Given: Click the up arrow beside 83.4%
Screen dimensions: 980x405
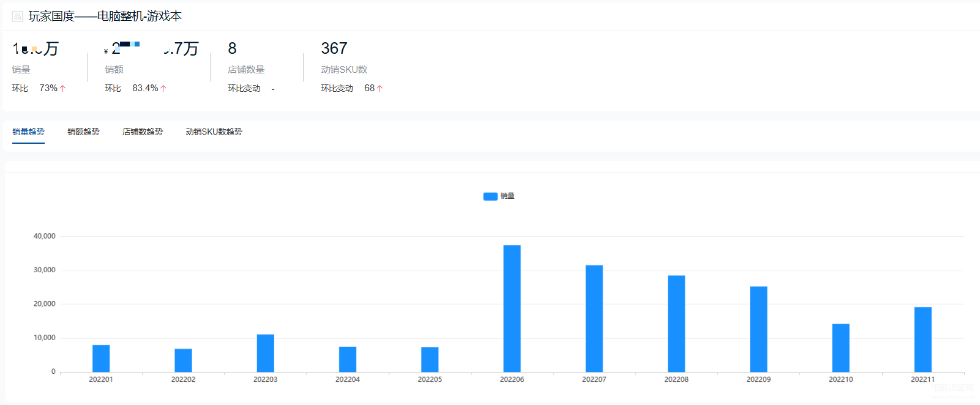Looking at the screenshot, I should click(163, 89).
